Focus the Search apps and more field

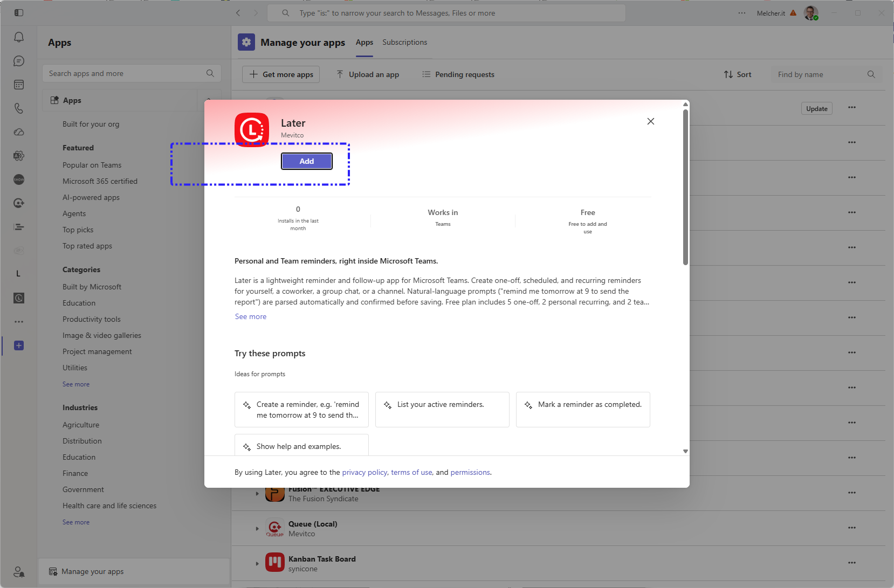coord(132,73)
